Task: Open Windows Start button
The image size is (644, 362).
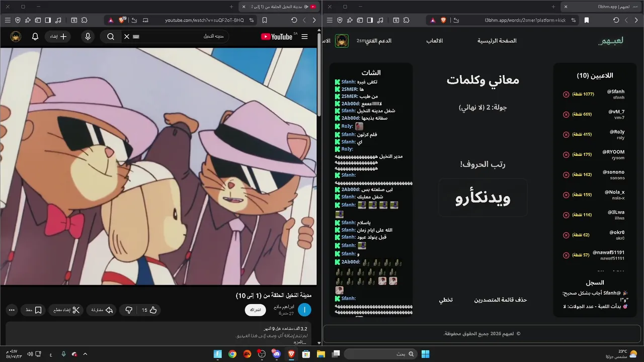Action: [425, 354]
